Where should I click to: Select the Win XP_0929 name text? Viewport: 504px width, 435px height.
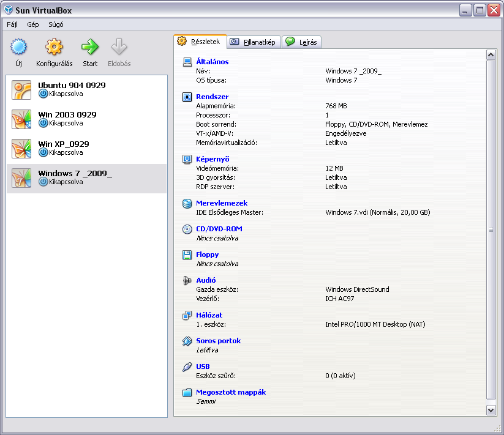click(63, 144)
